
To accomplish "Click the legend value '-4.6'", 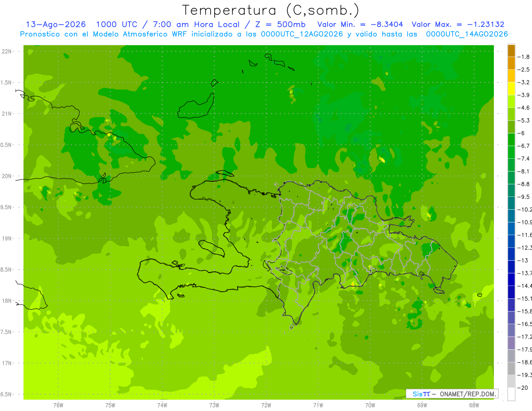I will 524,108.
